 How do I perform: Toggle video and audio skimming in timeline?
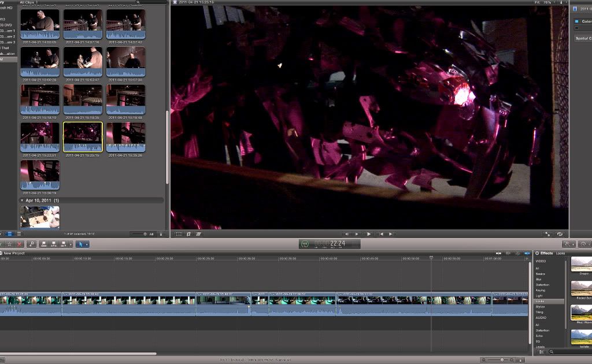[499, 254]
